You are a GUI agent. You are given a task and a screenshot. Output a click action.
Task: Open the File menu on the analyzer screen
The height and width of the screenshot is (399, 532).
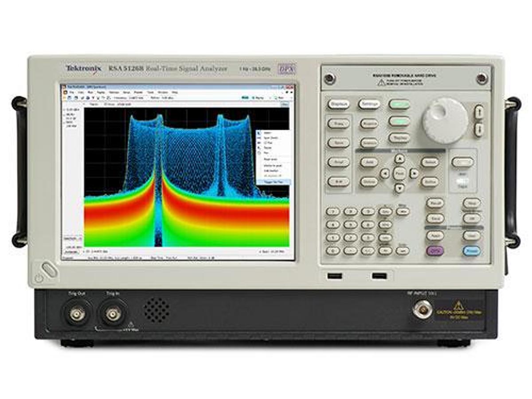(x=71, y=92)
